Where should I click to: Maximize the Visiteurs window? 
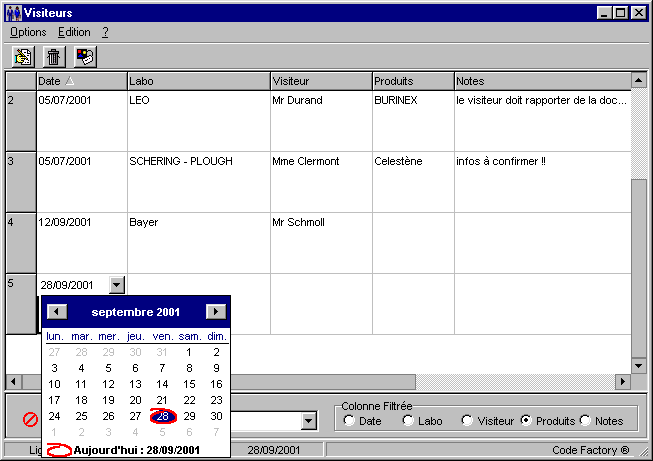click(x=621, y=13)
